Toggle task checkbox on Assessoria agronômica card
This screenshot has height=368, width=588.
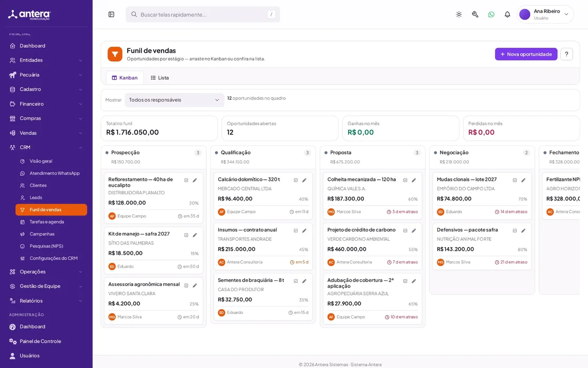(x=186, y=285)
